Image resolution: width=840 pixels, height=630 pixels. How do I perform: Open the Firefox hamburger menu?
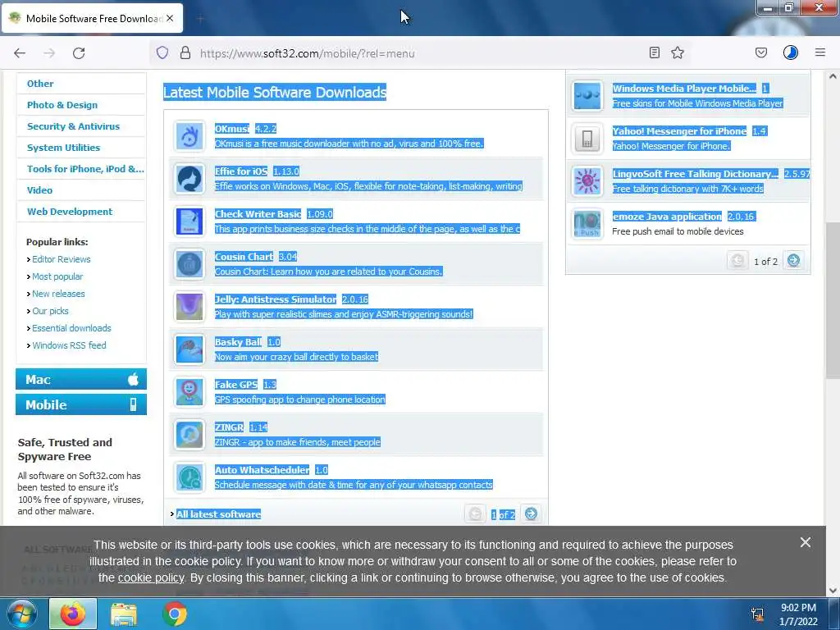pos(820,52)
